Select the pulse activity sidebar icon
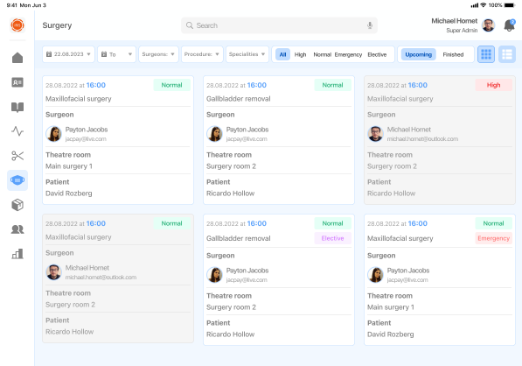Image resolution: width=522 pixels, height=366 pixels. (17, 131)
